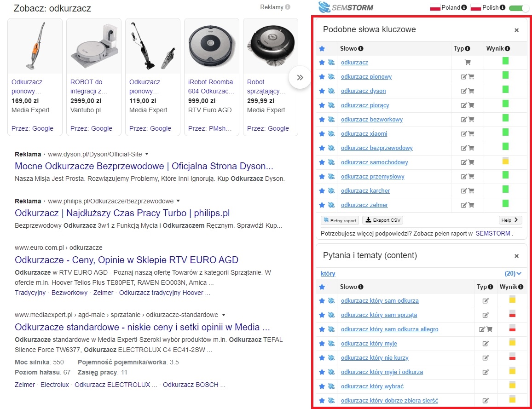Click info icon beside Reklamy label
Screen dimensions: 532x409
(288, 7)
